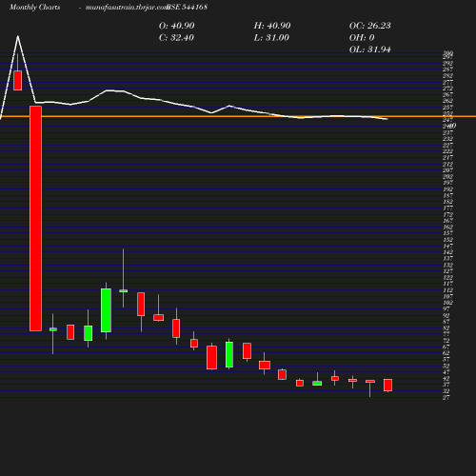Select the open value 'O: 40.90'
This screenshot has height=476, width=476.
176,26
